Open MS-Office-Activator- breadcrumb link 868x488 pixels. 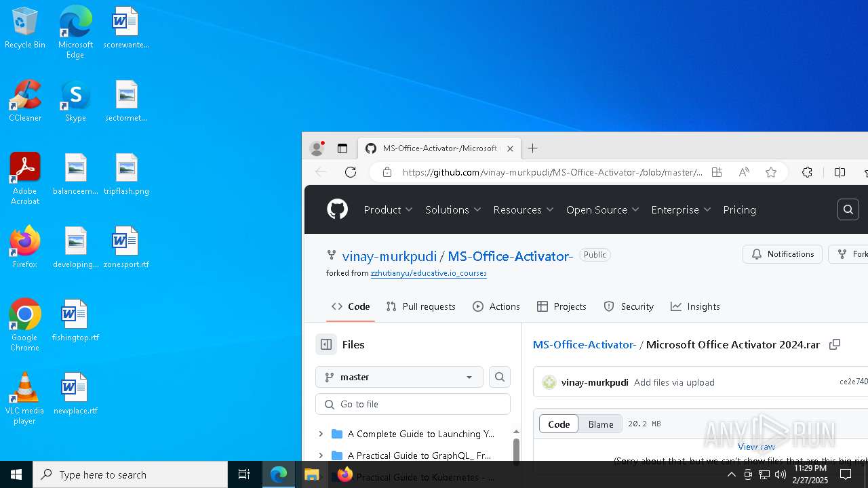(585, 344)
